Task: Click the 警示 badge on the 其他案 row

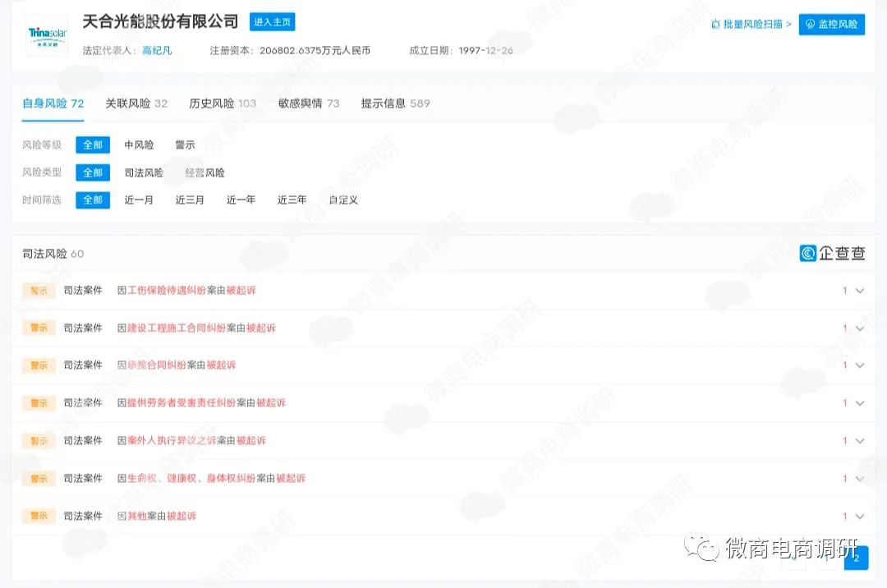Action: pos(38,516)
